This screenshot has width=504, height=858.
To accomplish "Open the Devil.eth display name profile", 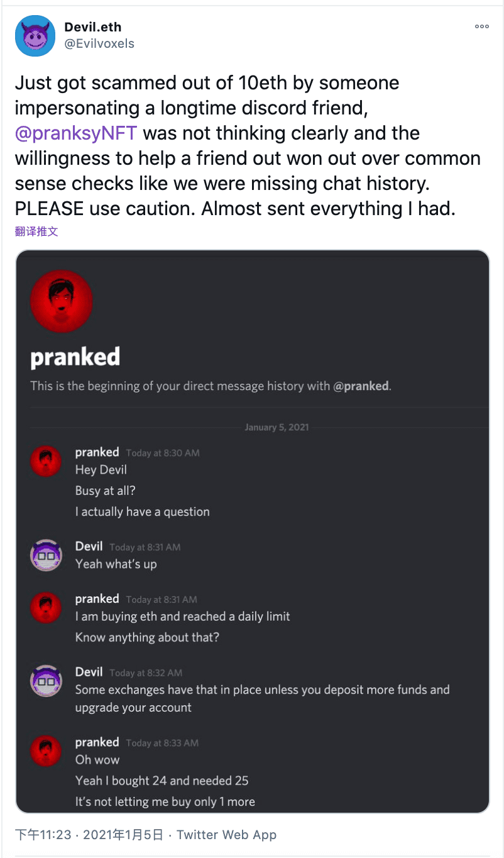I will click(x=93, y=27).
